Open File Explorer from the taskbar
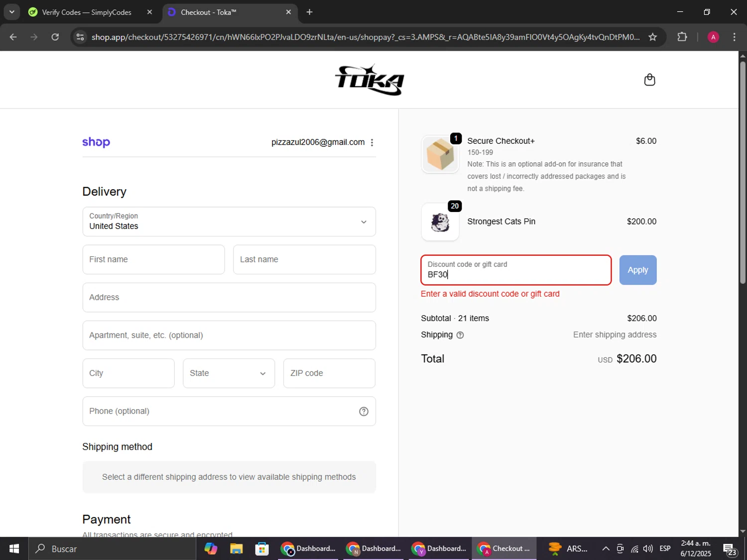The width and height of the screenshot is (747, 560). pos(236,549)
